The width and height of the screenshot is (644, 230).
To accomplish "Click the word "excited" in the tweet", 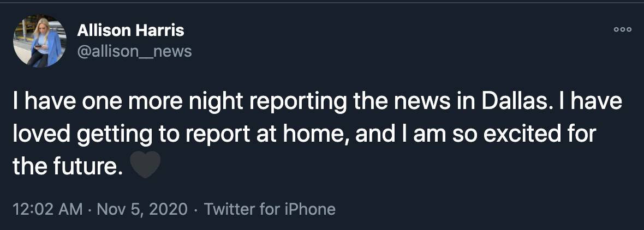I will 516,134.
